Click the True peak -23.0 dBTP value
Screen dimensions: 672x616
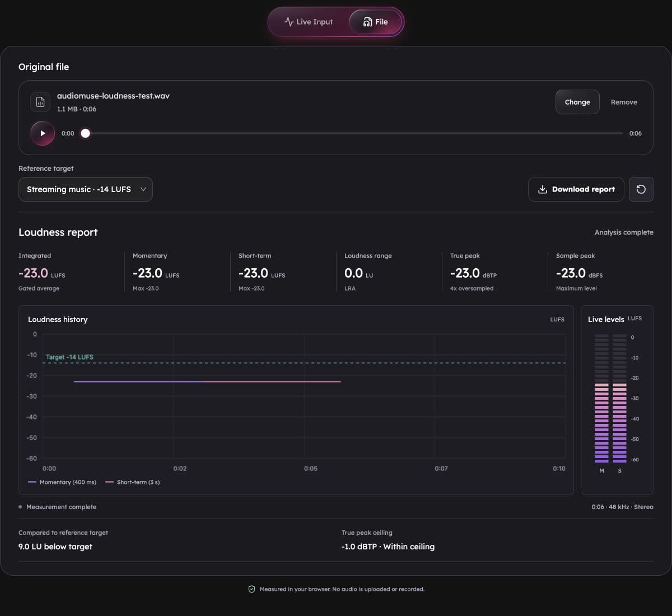[x=474, y=273]
